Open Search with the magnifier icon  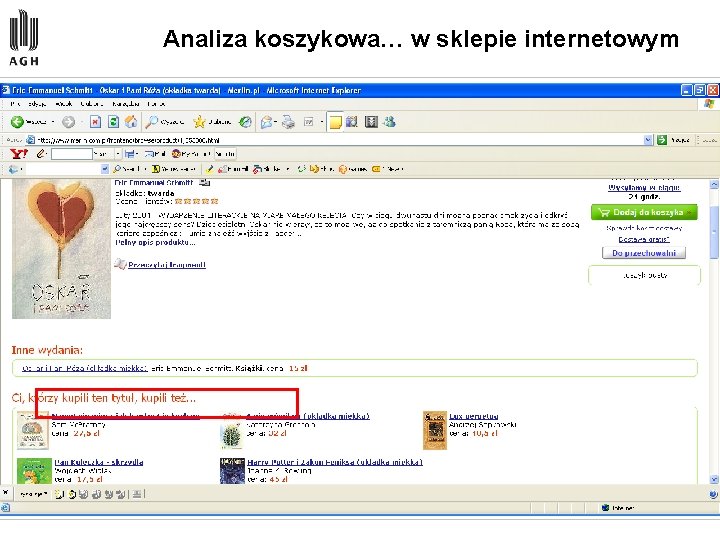click(152, 122)
